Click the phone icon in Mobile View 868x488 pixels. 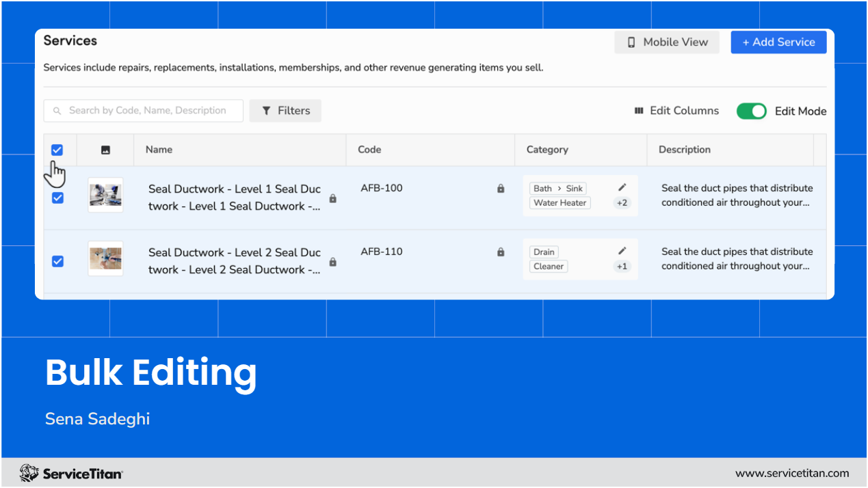(x=631, y=42)
